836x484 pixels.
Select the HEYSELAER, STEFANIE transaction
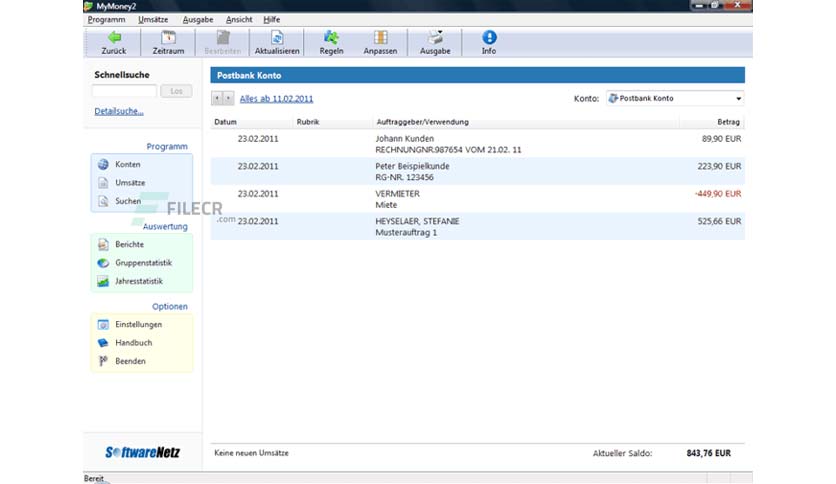[x=477, y=226]
